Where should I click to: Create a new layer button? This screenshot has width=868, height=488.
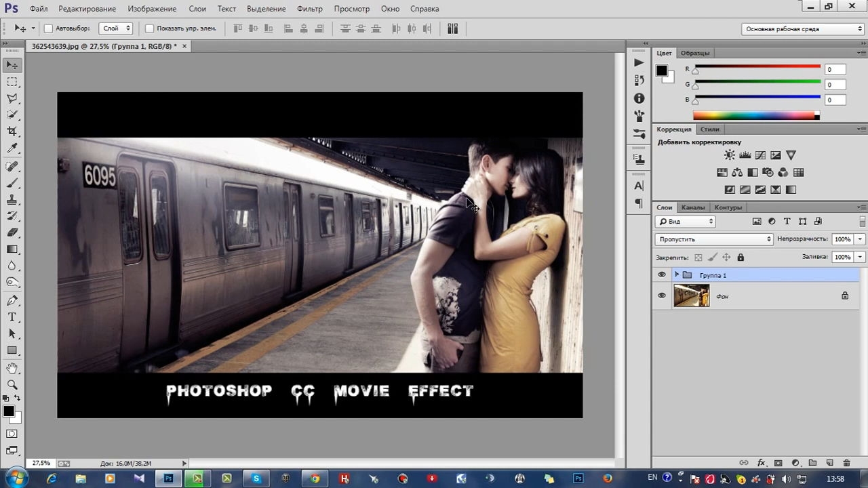tap(829, 463)
